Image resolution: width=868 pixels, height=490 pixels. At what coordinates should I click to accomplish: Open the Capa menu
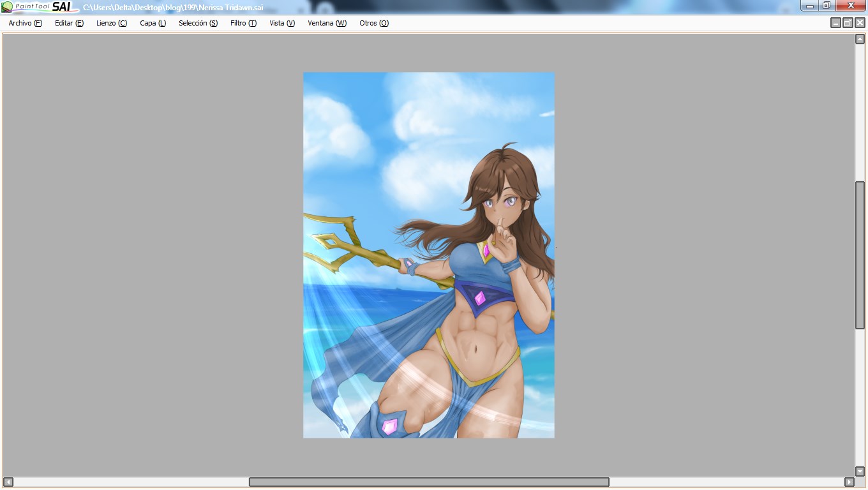point(153,23)
